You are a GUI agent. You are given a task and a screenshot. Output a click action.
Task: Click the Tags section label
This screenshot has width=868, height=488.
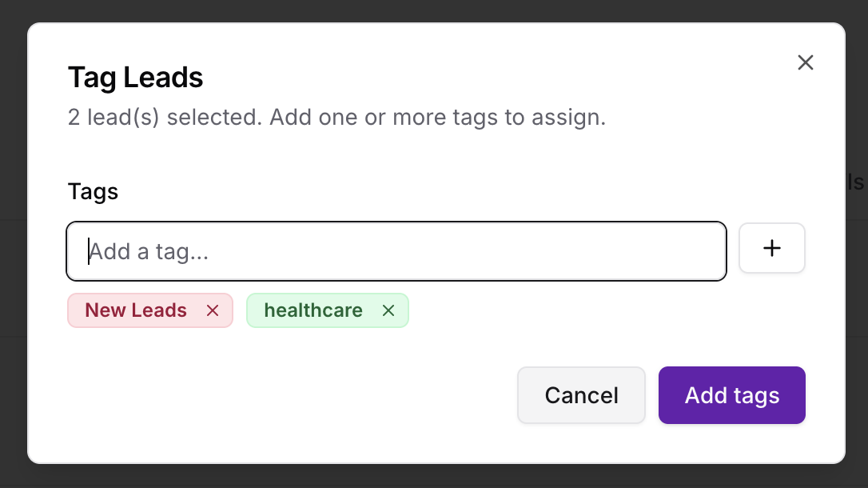click(x=92, y=191)
